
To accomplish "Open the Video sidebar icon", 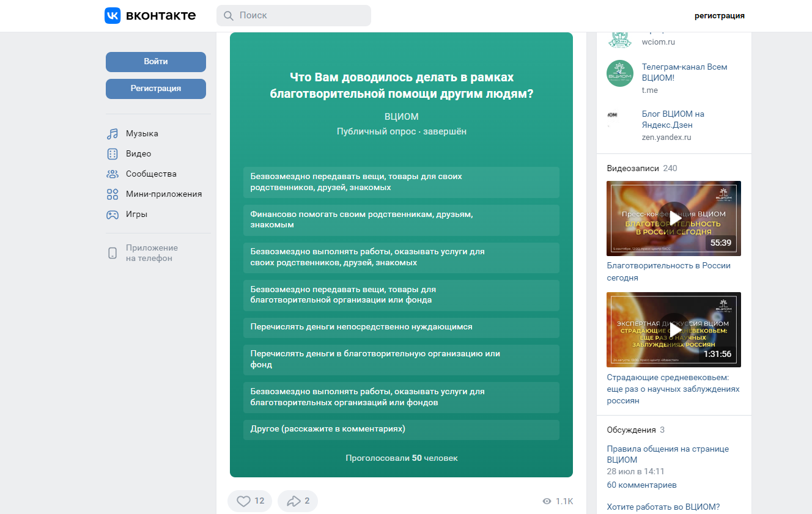I will pyautogui.click(x=113, y=154).
